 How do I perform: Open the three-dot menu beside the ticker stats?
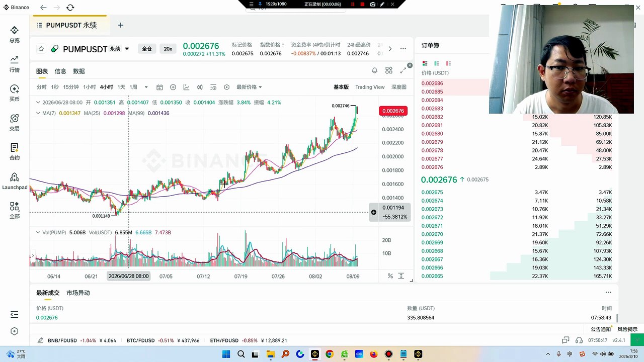403,49
